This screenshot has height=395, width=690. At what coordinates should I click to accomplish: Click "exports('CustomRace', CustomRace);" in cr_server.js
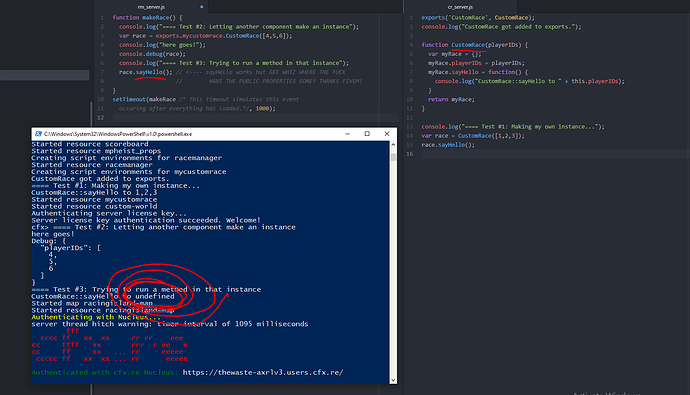click(x=478, y=18)
